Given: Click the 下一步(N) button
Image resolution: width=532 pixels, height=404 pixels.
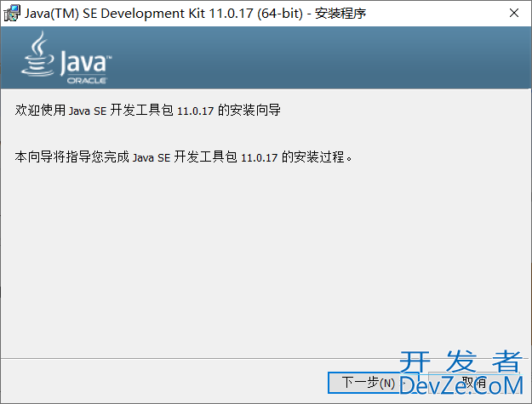Looking at the screenshot, I should click(x=373, y=383).
